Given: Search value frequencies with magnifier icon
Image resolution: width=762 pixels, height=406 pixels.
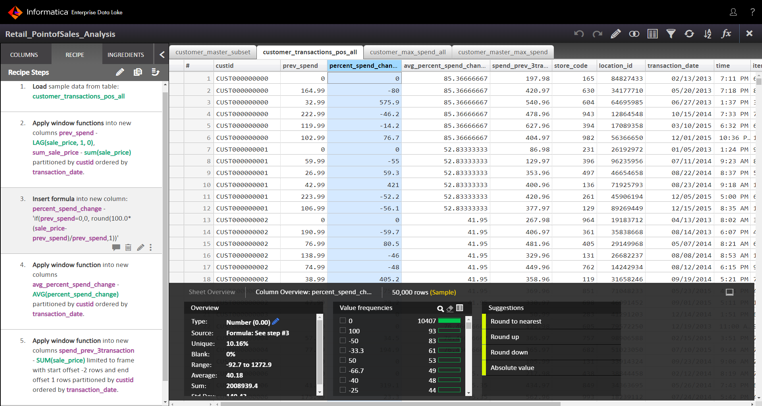Looking at the screenshot, I should click(x=440, y=309).
